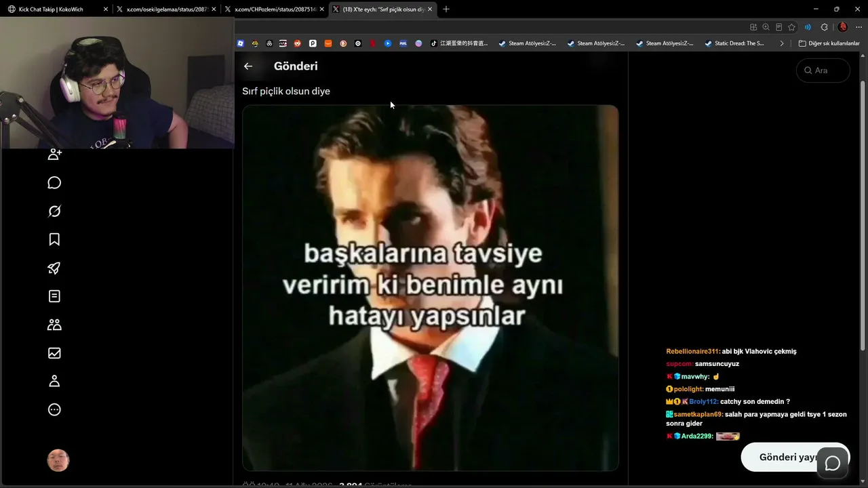
Task: Click the username Broly112 in chat
Action: point(703,402)
